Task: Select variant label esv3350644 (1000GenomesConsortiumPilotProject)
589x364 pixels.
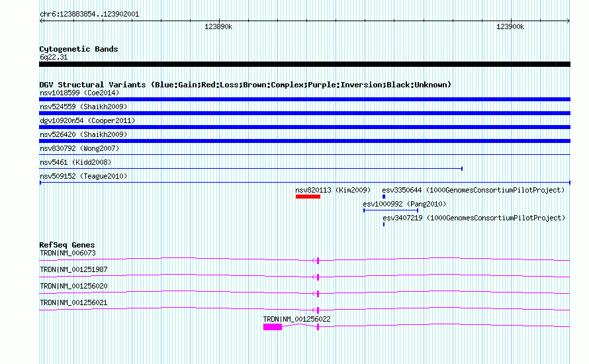Action: point(473,190)
